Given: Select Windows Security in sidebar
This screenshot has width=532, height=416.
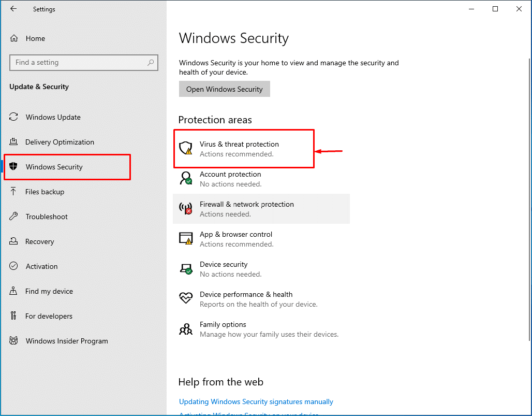Looking at the screenshot, I should (x=54, y=167).
